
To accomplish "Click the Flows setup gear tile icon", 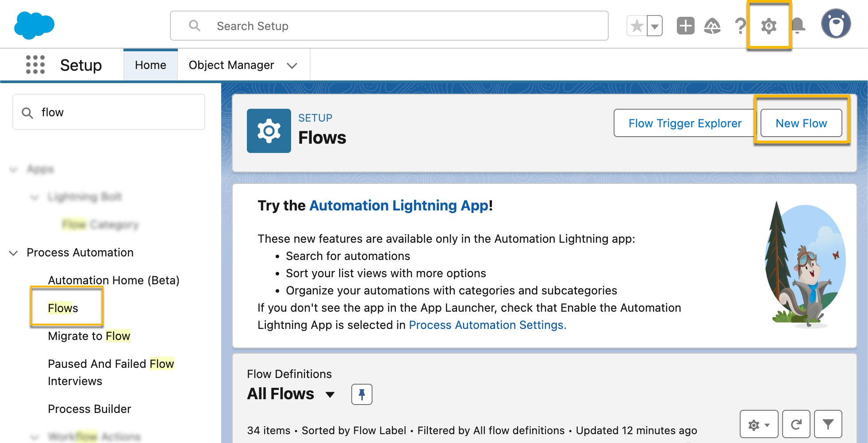I will [269, 131].
